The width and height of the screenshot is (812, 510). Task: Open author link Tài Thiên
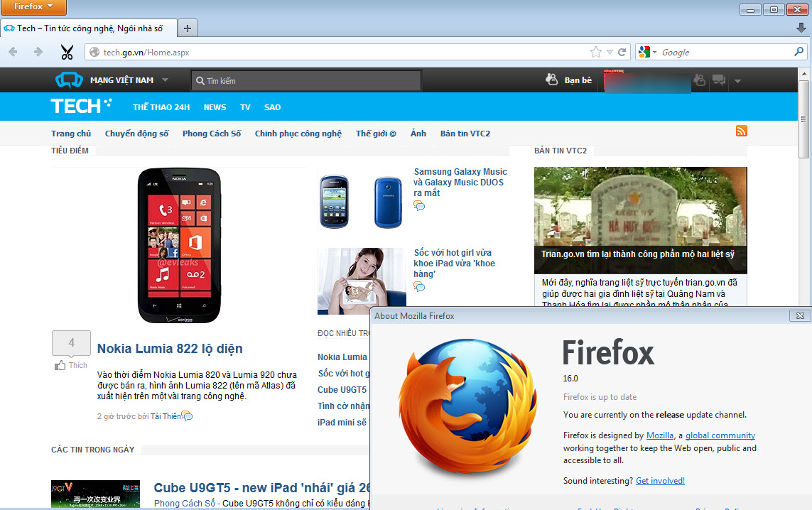click(x=166, y=416)
